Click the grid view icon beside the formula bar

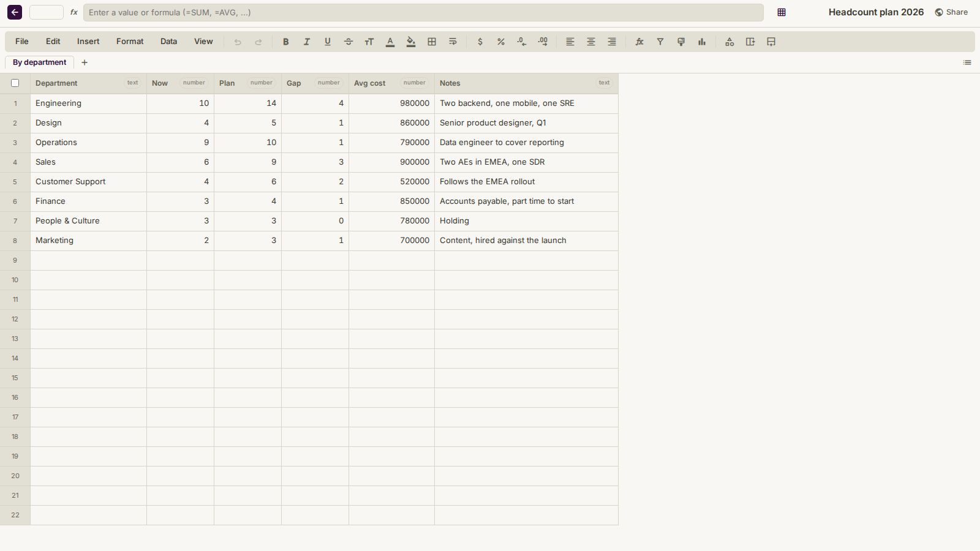pos(781,12)
